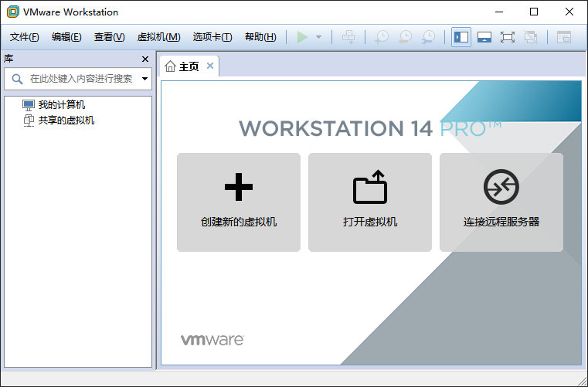This screenshot has height=387, width=588.
Task: Open the power options dropdown arrow
Action: [319, 37]
